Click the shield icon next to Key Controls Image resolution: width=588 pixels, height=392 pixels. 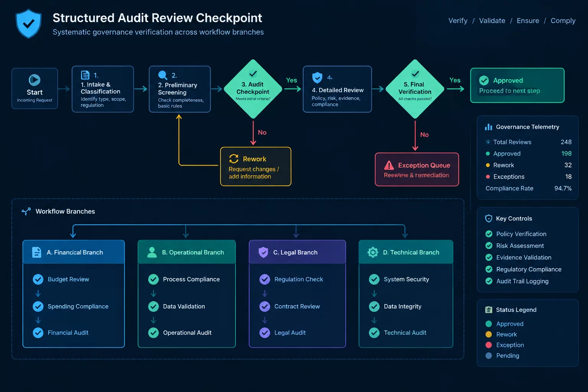[x=488, y=218]
